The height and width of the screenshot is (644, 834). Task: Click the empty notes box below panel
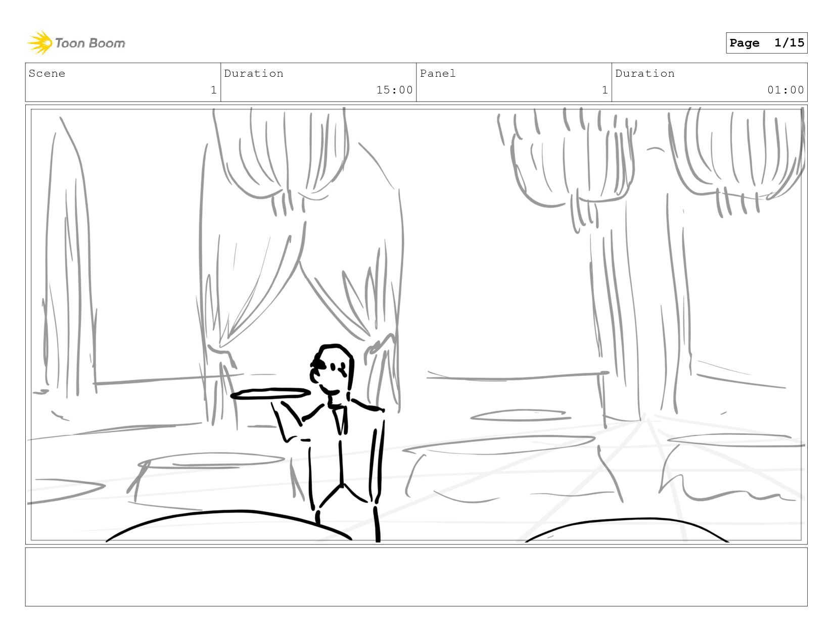(416, 577)
